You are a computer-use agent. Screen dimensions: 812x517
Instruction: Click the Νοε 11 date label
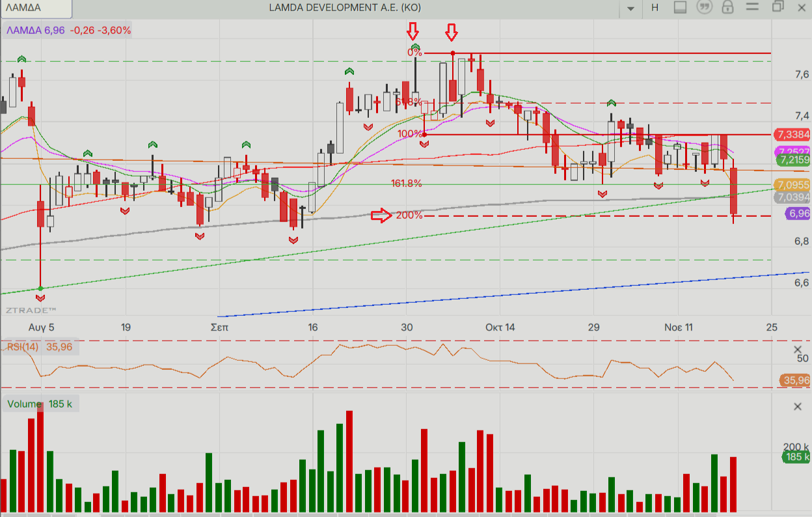(x=677, y=327)
